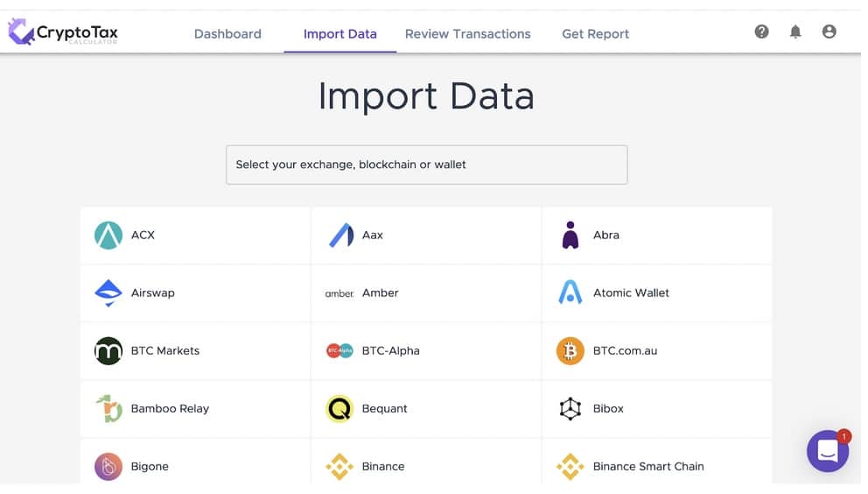The height and width of the screenshot is (494, 868).
Task: Switch to the Dashboard tab
Action: click(x=227, y=34)
